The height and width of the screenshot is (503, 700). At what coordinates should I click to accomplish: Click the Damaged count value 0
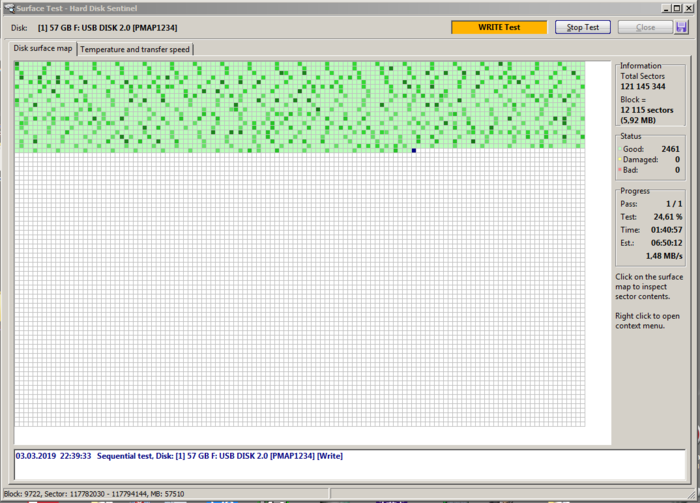tap(677, 159)
